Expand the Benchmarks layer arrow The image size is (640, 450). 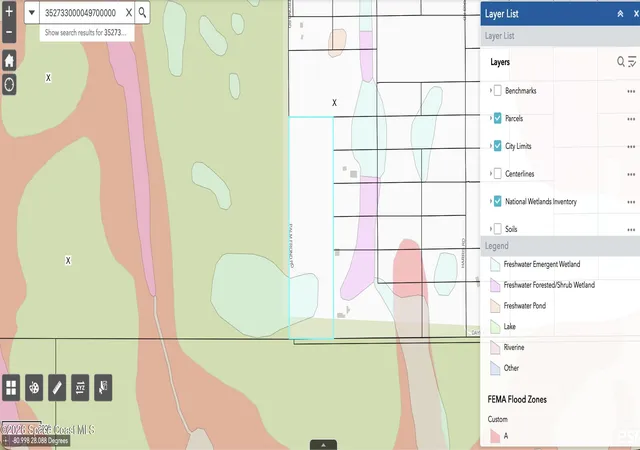490,90
